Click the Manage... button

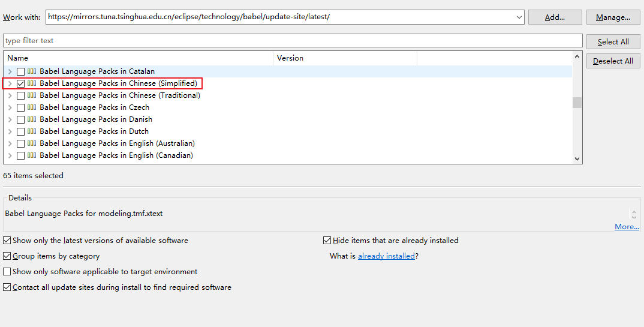point(613,17)
